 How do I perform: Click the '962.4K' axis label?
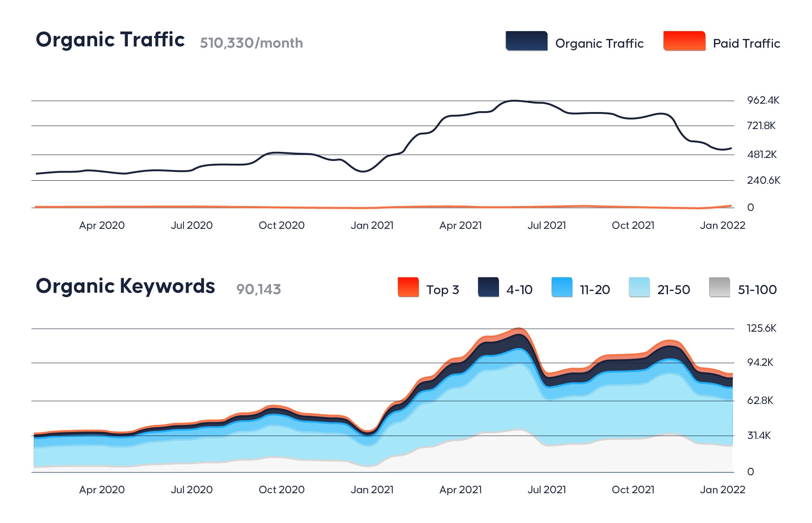coord(763,100)
